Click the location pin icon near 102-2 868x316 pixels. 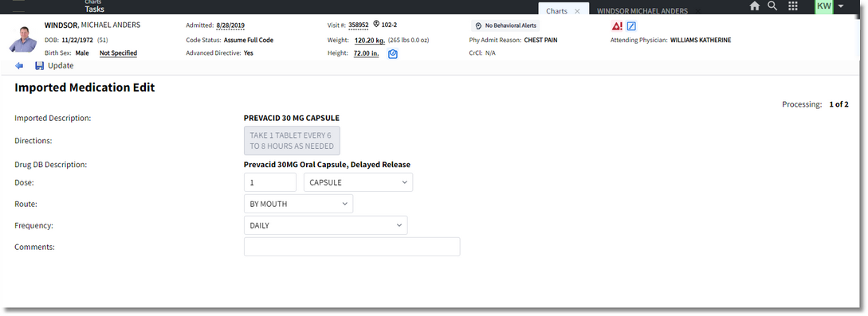[376, 25]
